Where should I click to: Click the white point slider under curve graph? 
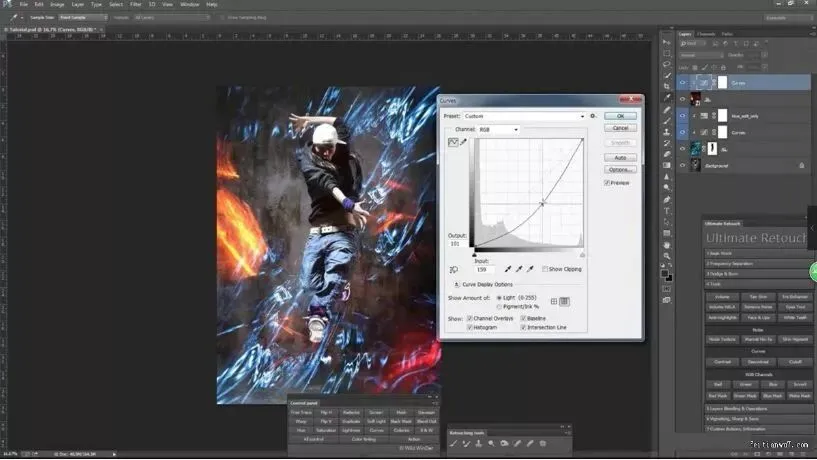pyautogui.click(x=583, y=255)
